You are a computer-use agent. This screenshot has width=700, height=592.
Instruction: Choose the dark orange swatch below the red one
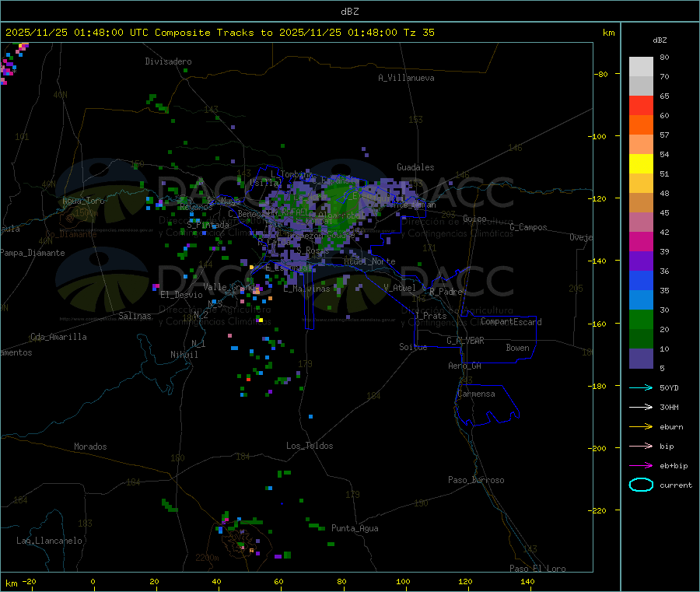[x=641, y=125]
